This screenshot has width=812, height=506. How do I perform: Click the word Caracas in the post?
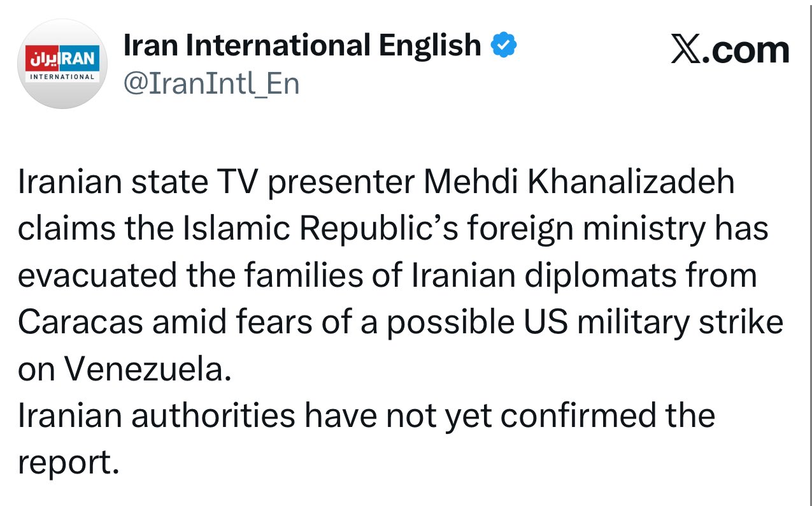click(x=80, y=323)
